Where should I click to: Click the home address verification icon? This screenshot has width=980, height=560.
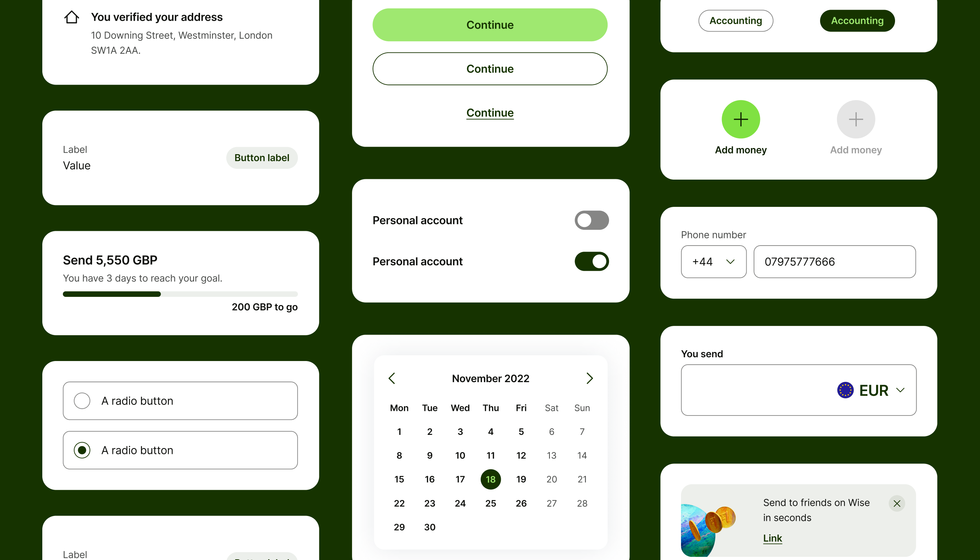[x=72, y=16]
